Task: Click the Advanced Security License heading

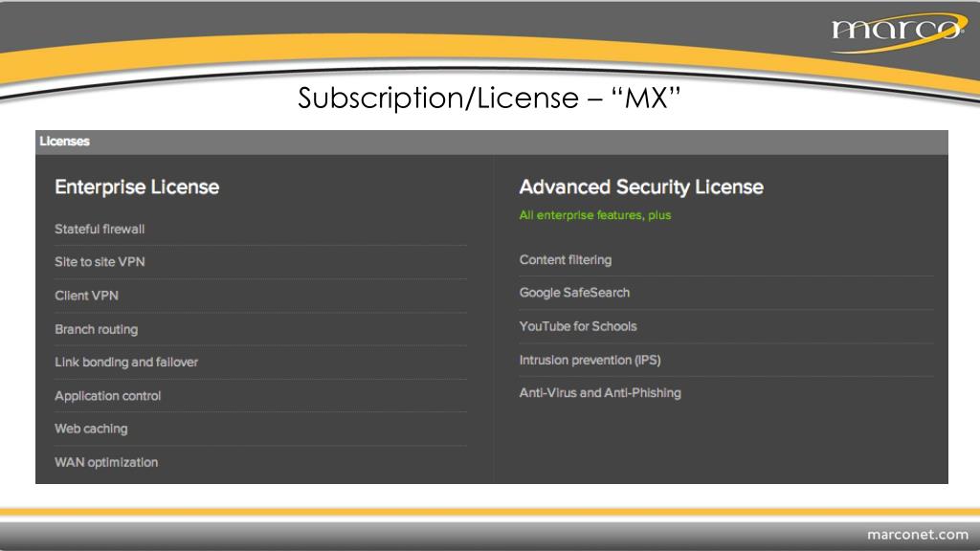Action: tap(641, 187)
